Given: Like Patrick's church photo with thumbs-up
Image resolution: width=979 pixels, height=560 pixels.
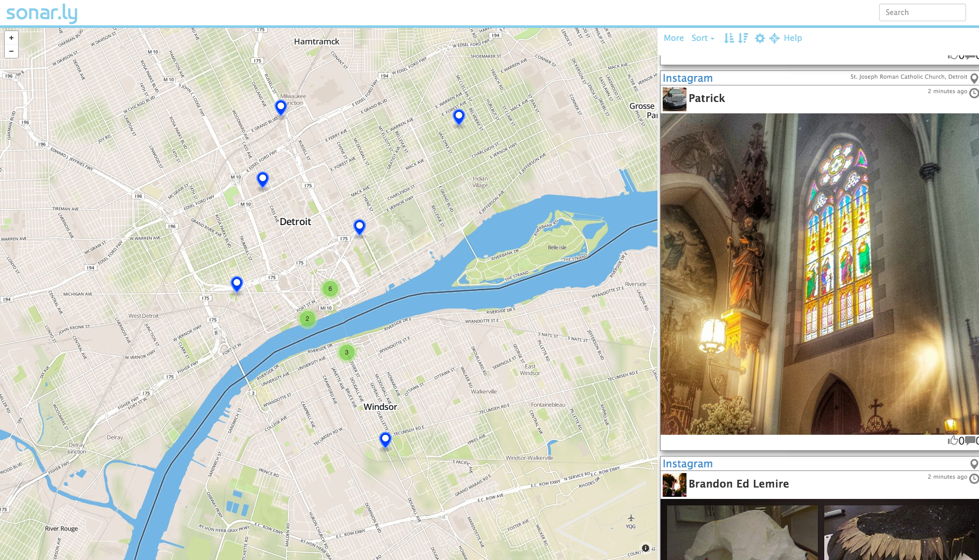Looking at the screenshot, I should (x=953, y=440).
